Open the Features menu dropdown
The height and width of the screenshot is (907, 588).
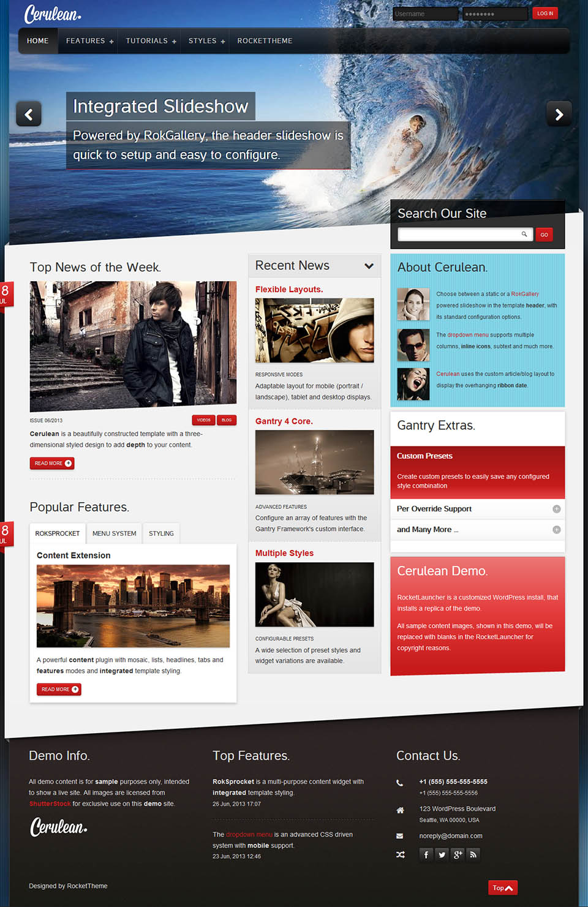pyautogui.click(x=89, y=41)
